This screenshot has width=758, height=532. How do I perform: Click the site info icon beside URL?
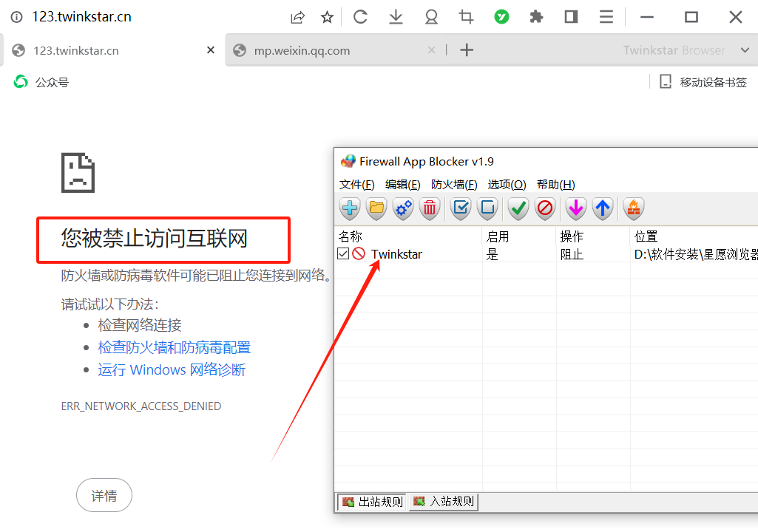click(x=16, y=17)
